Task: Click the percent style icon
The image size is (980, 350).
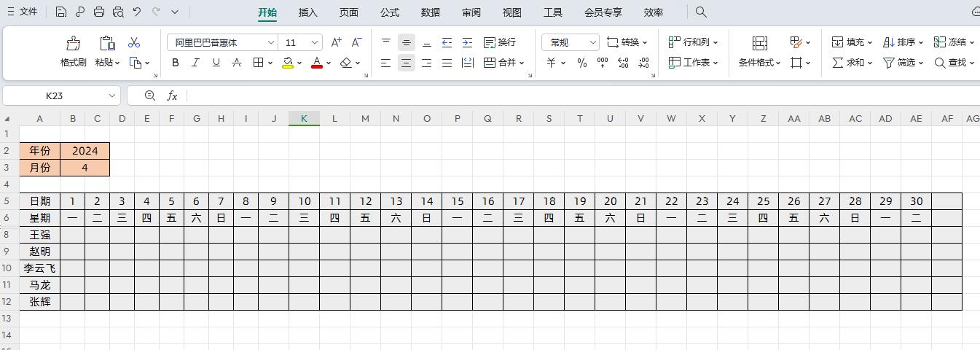Action: (581, 63)
